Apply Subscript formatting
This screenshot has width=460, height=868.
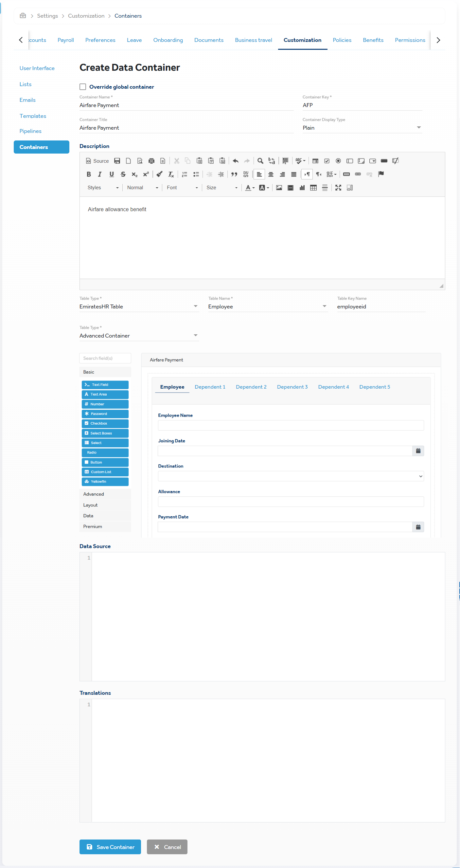pos(134,174)
